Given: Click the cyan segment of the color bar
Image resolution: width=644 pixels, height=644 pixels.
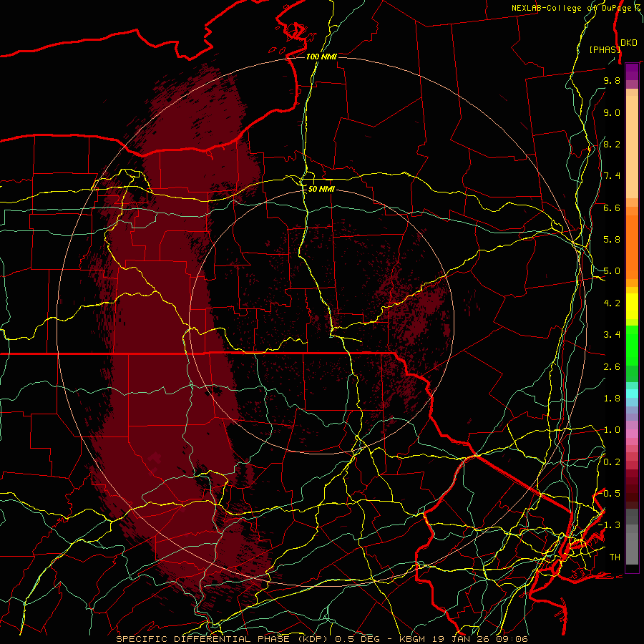Looking at the screenshot, I should [632, 393].
